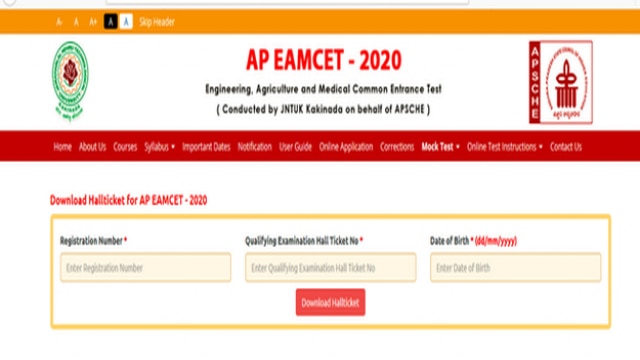Open the Notification page

(x=255, y=147)
